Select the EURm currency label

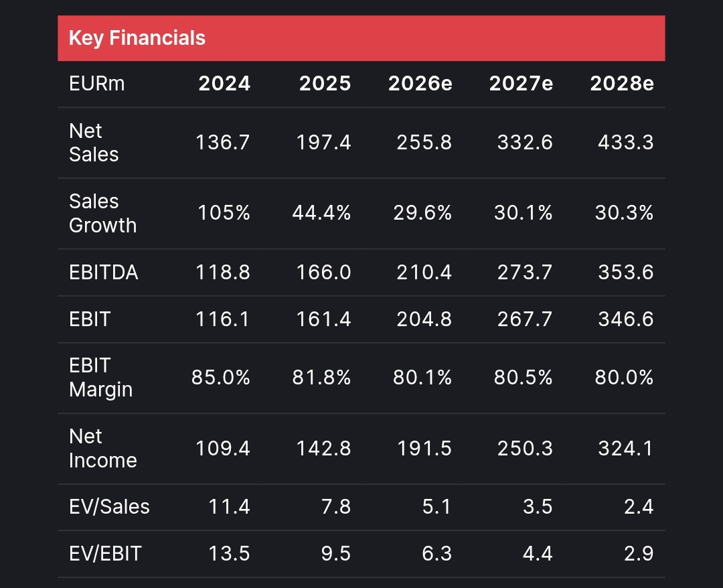pyautogui.click(x=97, y=84)
